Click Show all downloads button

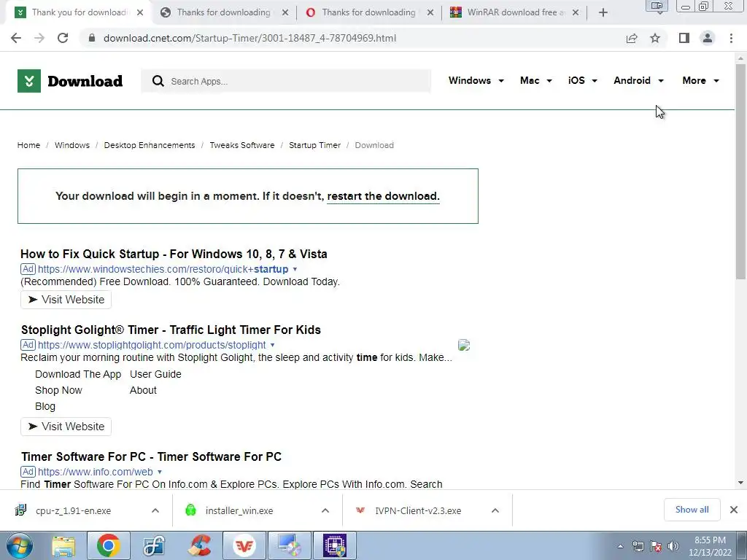click(692, 510)
